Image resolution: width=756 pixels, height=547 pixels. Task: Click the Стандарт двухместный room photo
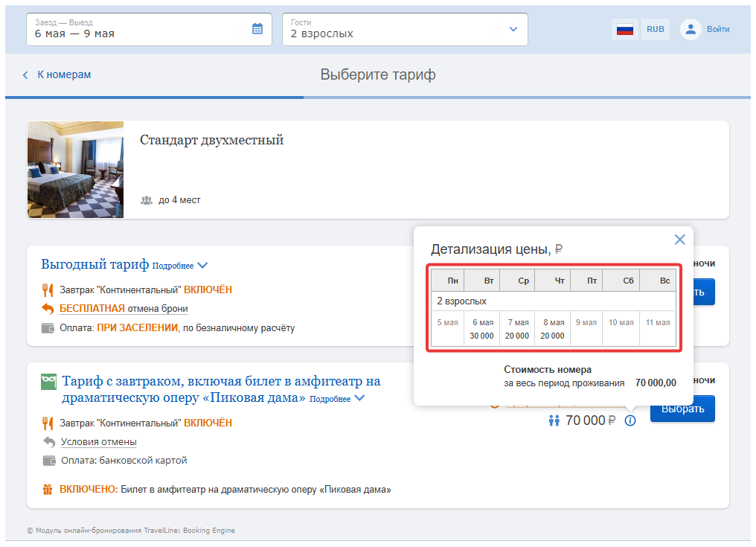point(76,170)
